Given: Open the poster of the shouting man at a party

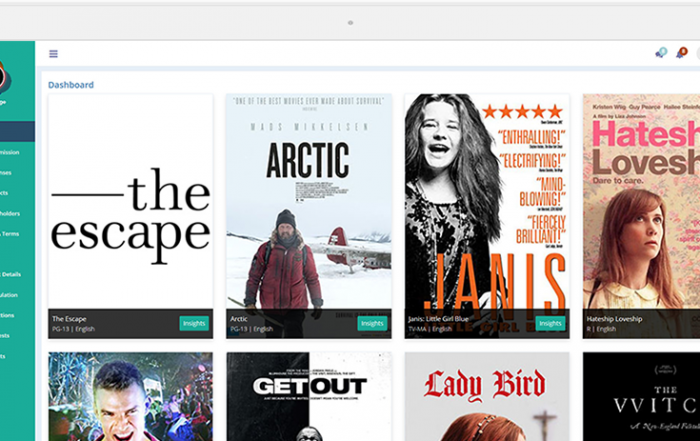Looking at the screenshot, I should 130,396.
